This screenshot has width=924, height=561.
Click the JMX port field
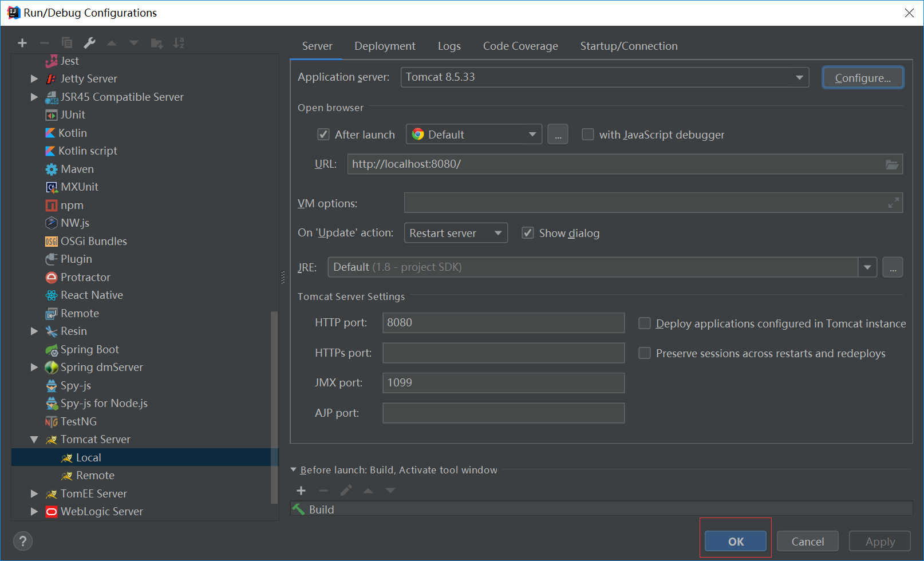coord(503,383)
